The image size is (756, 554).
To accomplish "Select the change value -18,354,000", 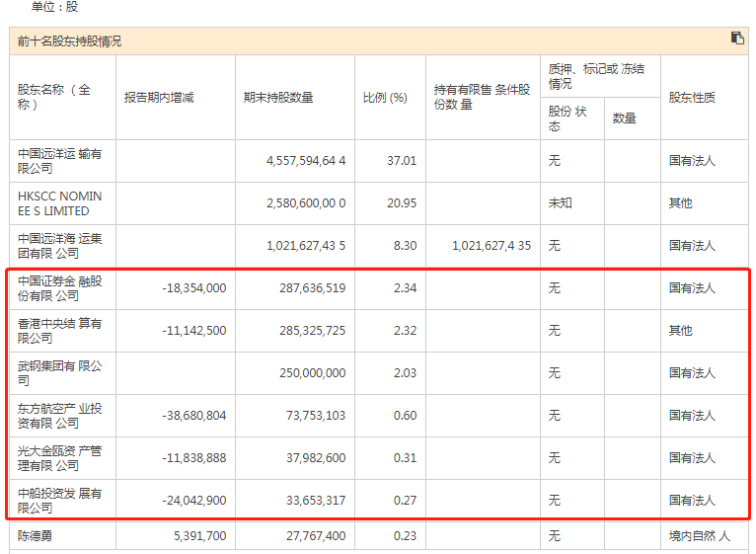I will tap(194, 288).
